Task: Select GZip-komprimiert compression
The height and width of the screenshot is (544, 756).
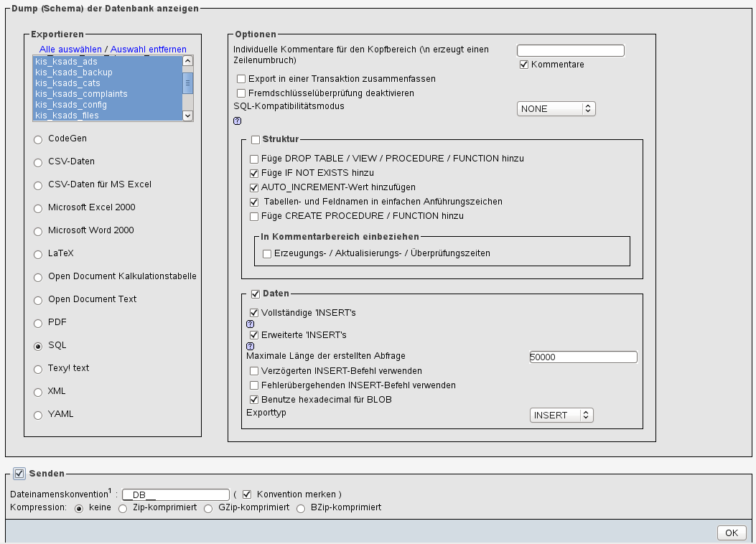Action: coord(208,509)
